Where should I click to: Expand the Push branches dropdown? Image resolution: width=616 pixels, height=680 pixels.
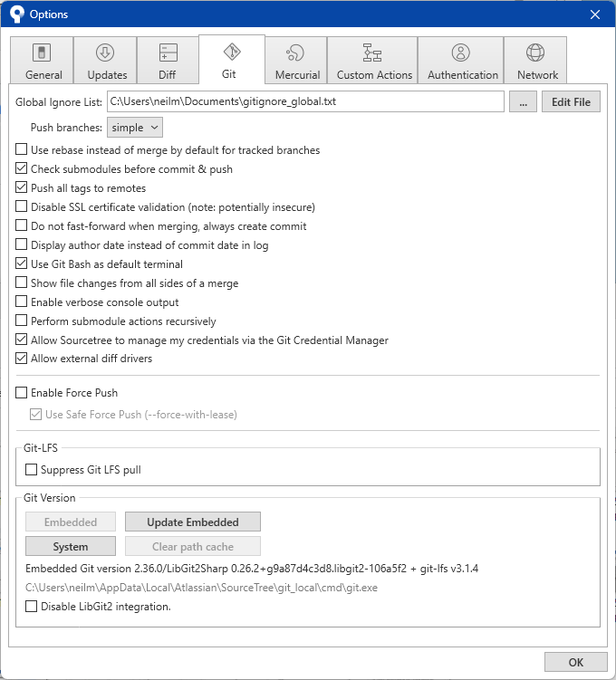(135, 128)
